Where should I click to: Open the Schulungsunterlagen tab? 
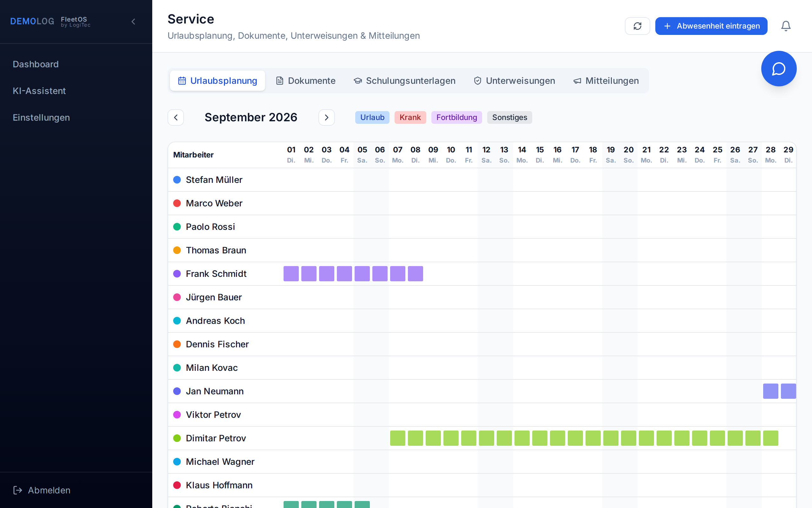point(404,81)
